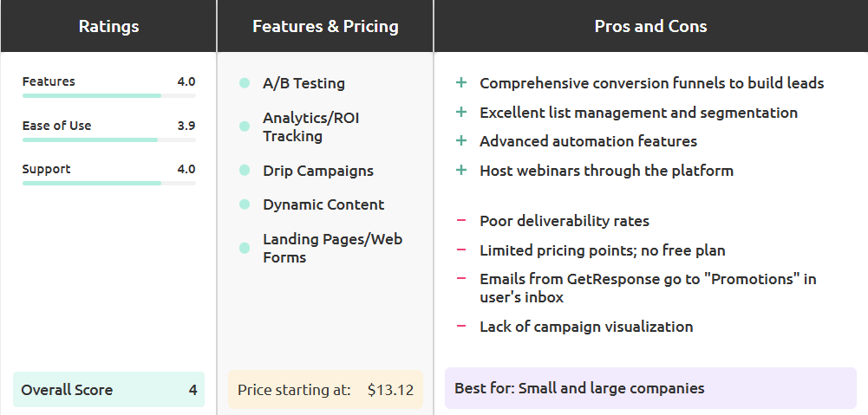
Task: Click the bullet beside Landing Pages/Web Forms
Action: click(x=245, y=248)
